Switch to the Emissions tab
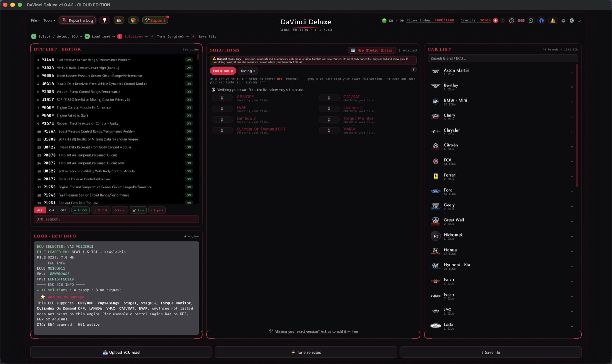Viewport: 612px width, 364px height. point(223,71)
